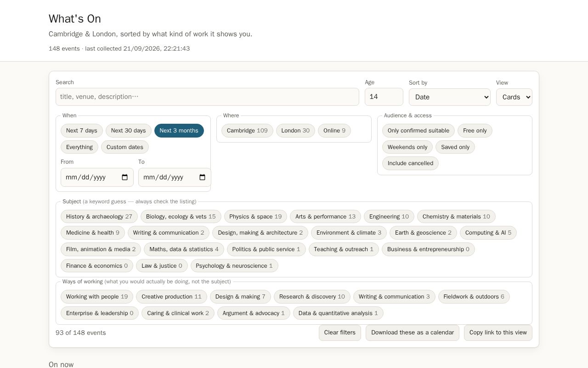
Task: Turn on Include cancelled filter
Action: tap(410, 163)
